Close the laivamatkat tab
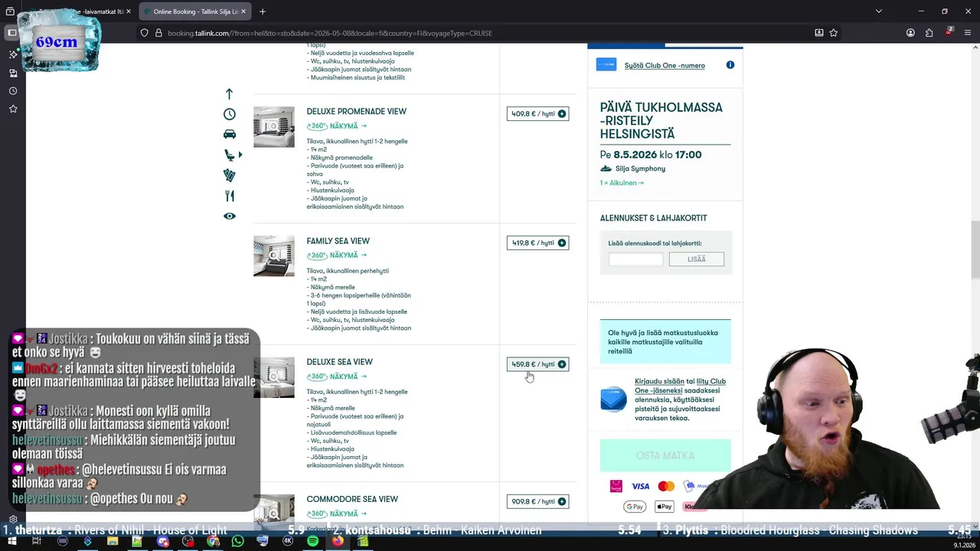The height and width of the screenshot is (551, 980). 129,11
